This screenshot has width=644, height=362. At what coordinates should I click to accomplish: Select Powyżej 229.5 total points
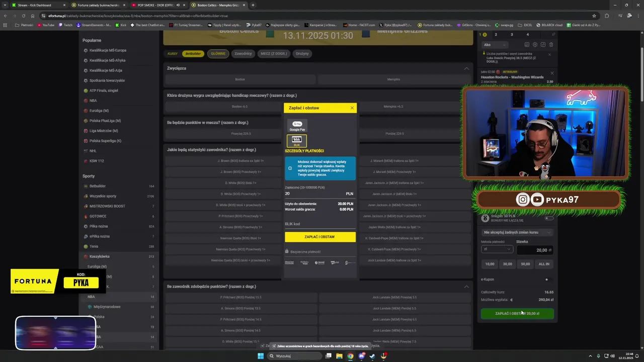[240, 134]
